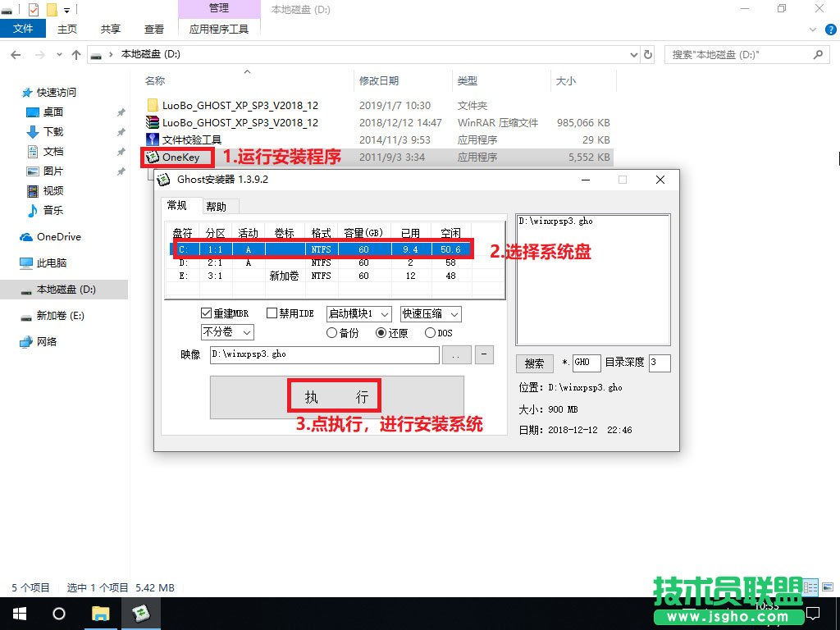Screen dimensions: 840x630
Task: Open the 快速压缩 dropdown
Action: 431,313
